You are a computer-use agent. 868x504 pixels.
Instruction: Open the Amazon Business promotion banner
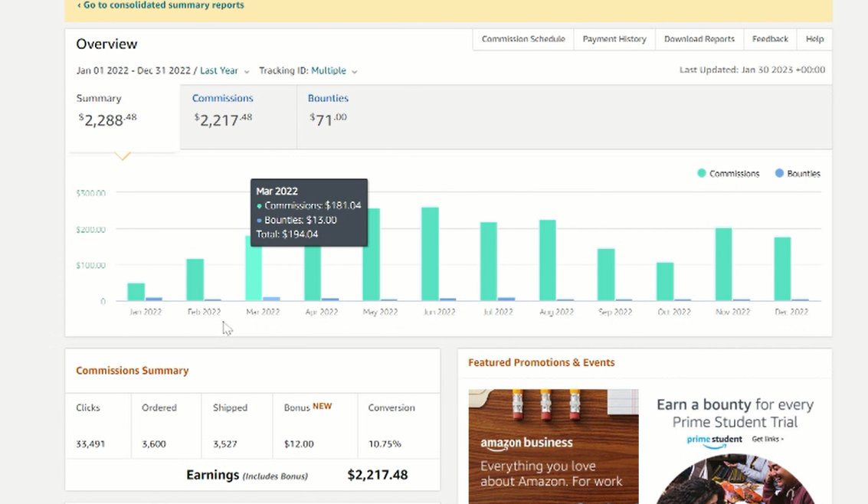point(554,446)
